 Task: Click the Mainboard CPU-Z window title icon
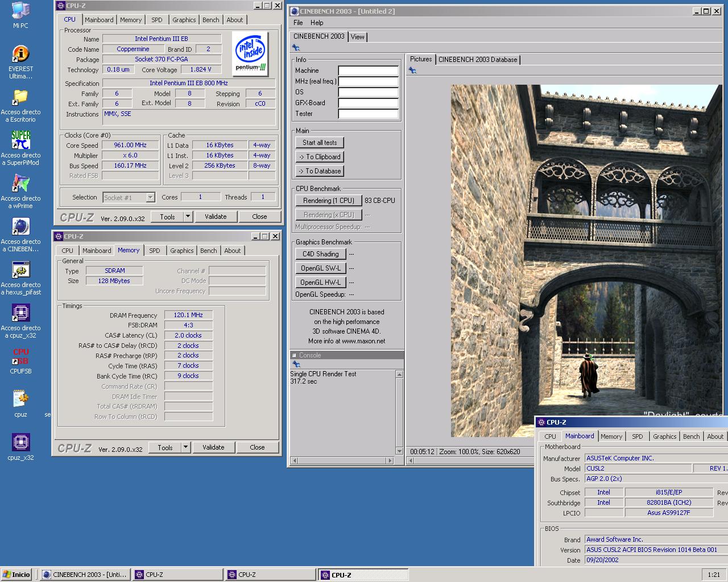[541, 422]
